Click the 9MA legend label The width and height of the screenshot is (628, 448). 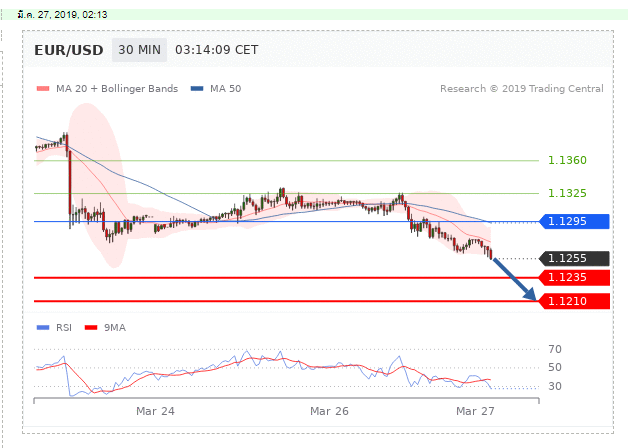point(115,327)
